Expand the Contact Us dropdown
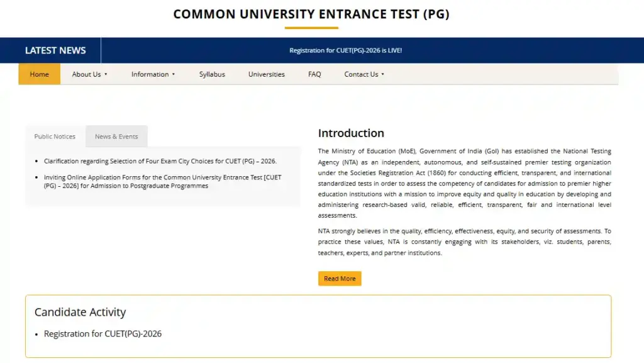The height and width of the screenshot is (363, 644). 364,74
